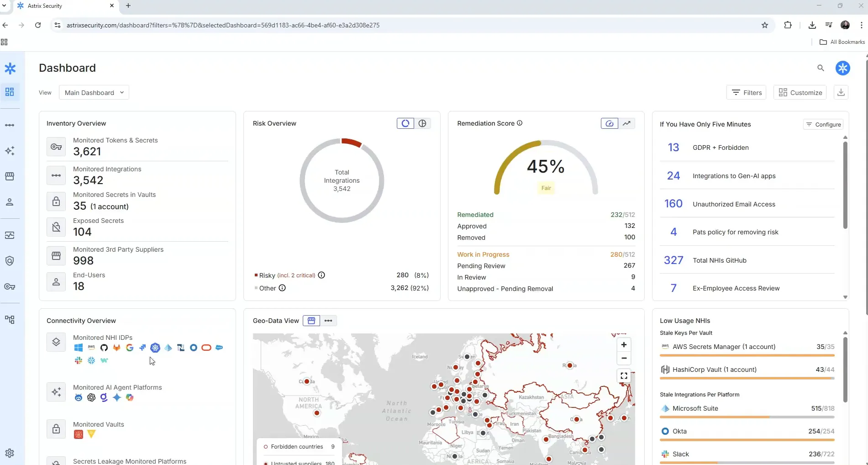Click the download dashboard icon

pyautogui.click(x=841, y=92)
